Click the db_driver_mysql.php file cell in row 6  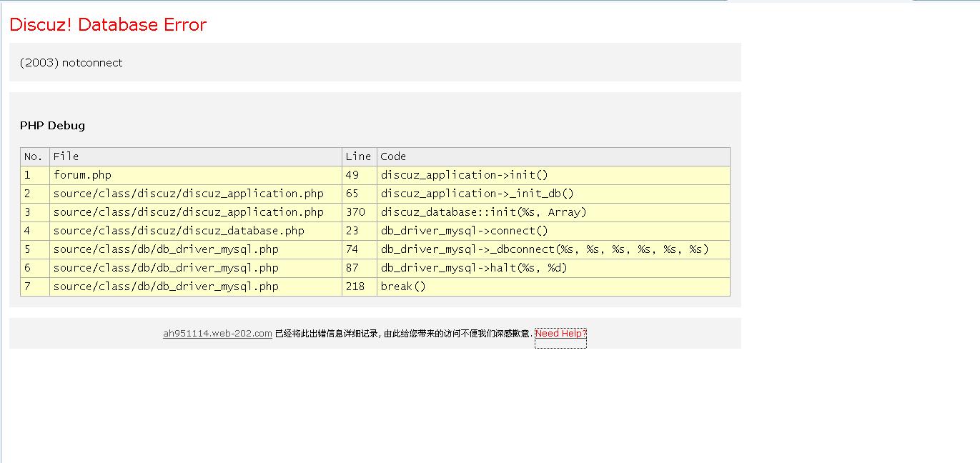pyautogui.click(x=196, y=268)
